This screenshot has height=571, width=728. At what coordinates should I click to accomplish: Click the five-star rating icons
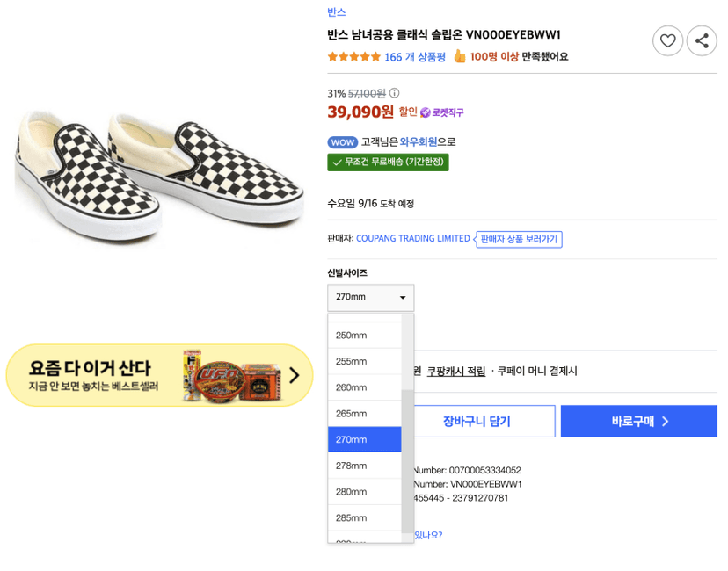point(353,57)
